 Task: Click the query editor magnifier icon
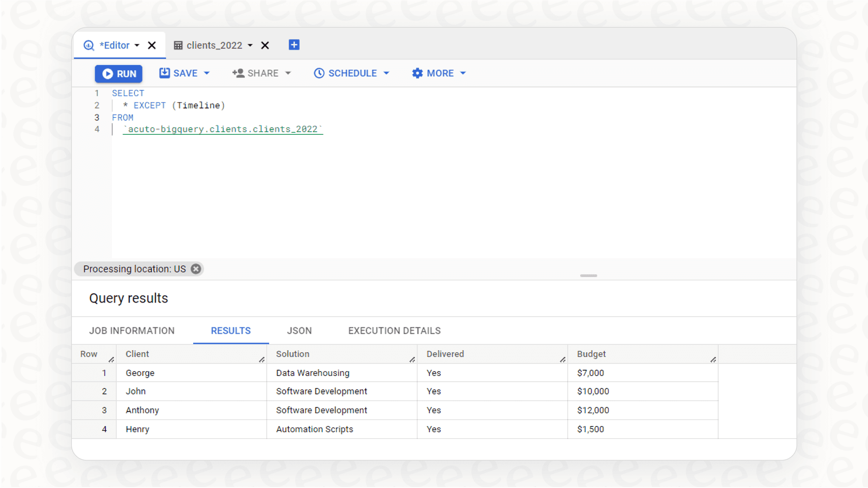(x=88, y=45)
